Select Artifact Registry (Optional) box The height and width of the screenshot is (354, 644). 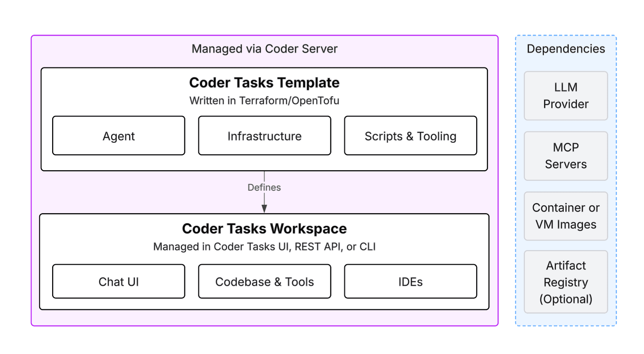[x=566, y=282]
